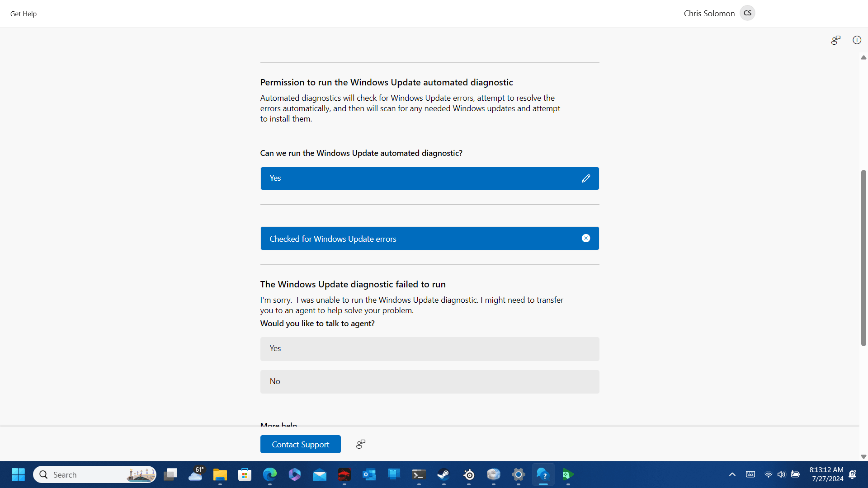Screen dimensions: 868x488
Task: Open Steam from the taskbar
Action: point(443,474)
